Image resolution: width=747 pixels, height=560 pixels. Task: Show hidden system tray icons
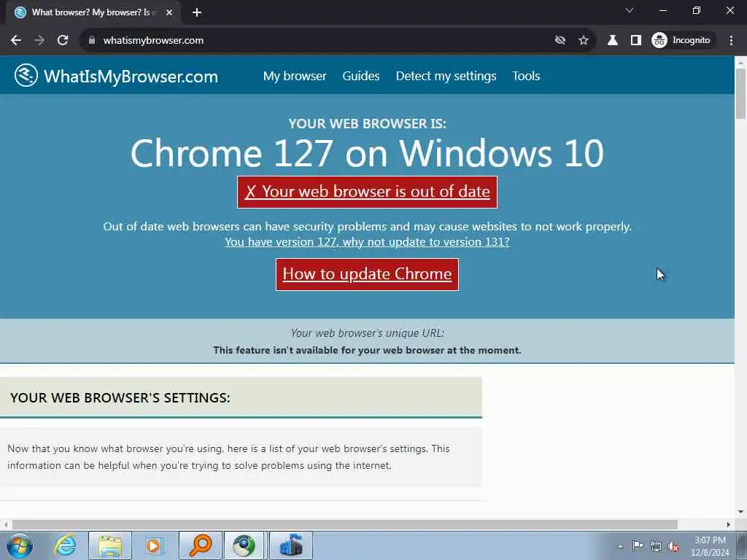620,546
